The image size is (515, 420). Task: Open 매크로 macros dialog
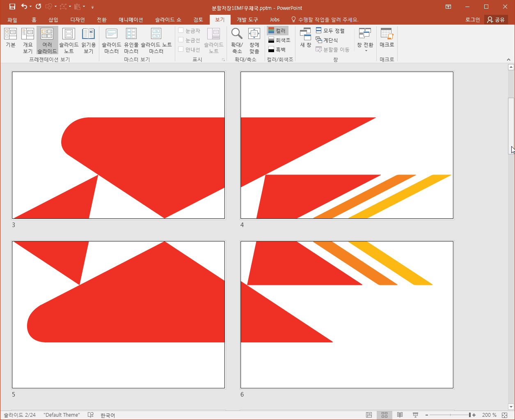pos(387,38)
